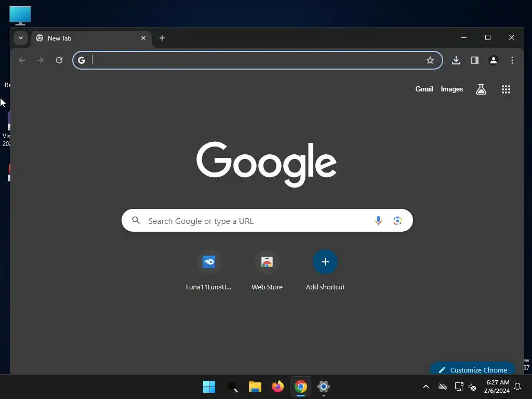Open the clock showing 6:27 AM
The image size is (532, 399).
coord(497,387)
